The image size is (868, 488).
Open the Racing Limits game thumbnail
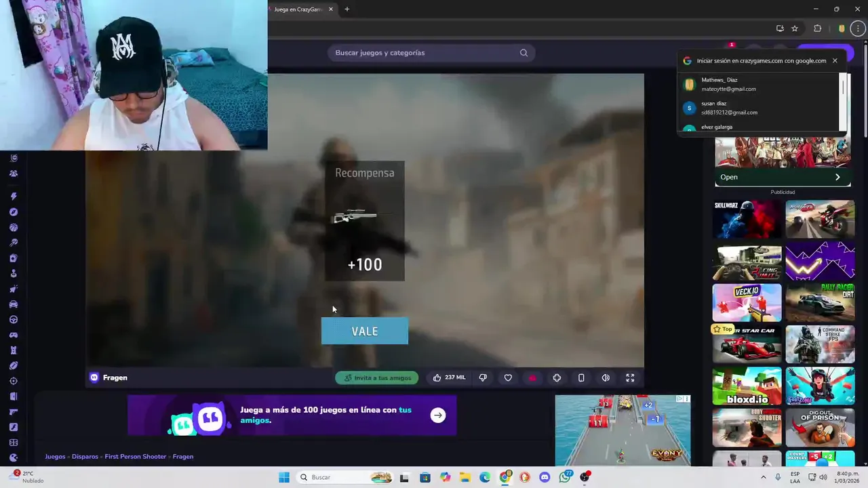pos(747,261)
